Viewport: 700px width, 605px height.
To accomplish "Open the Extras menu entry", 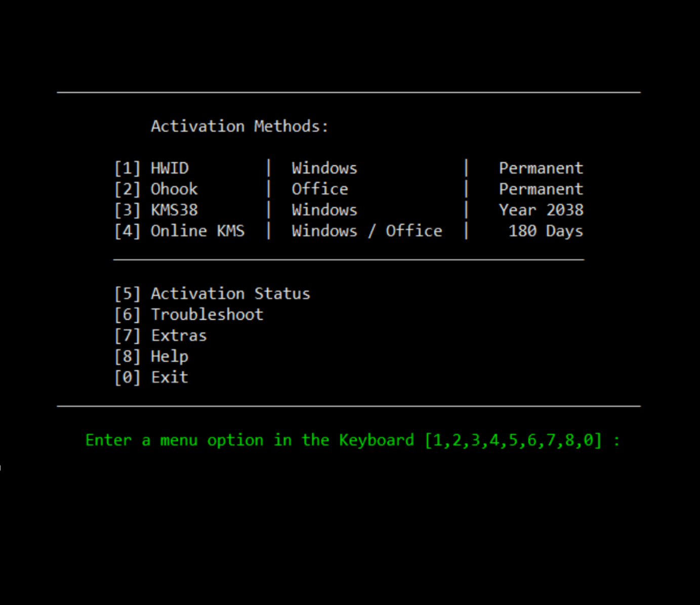I will (x=161, y=336).
